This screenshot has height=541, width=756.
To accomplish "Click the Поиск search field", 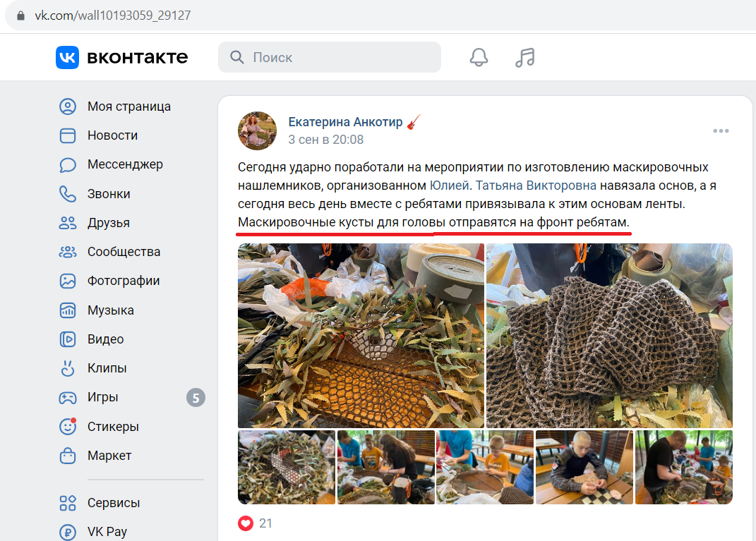I will [330, 57].
